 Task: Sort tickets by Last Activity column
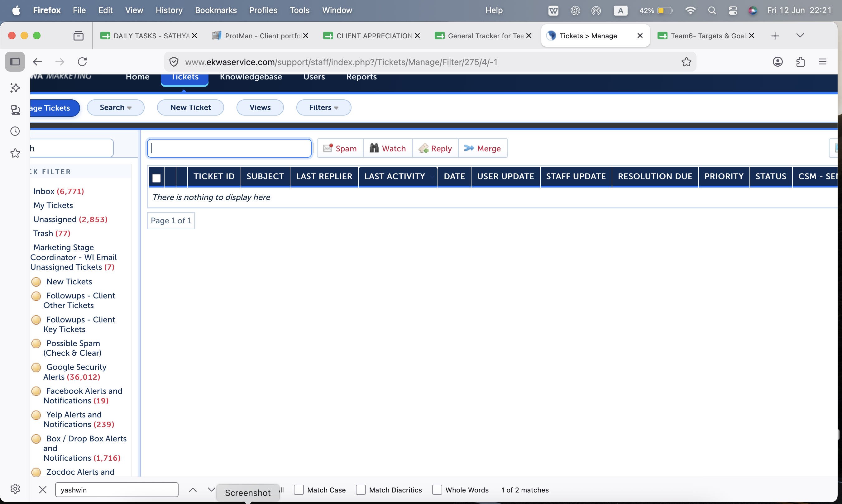(x=395, y=176)
